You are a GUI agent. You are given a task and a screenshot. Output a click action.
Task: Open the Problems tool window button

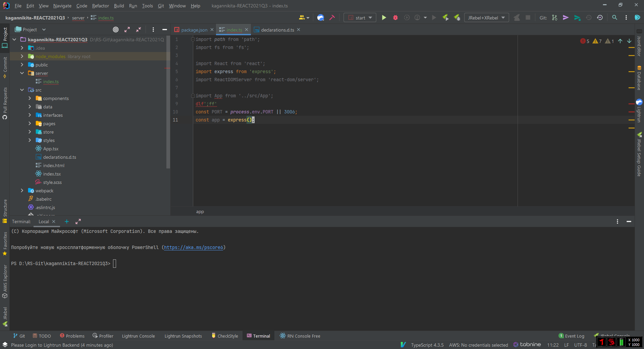pos(72,336)
